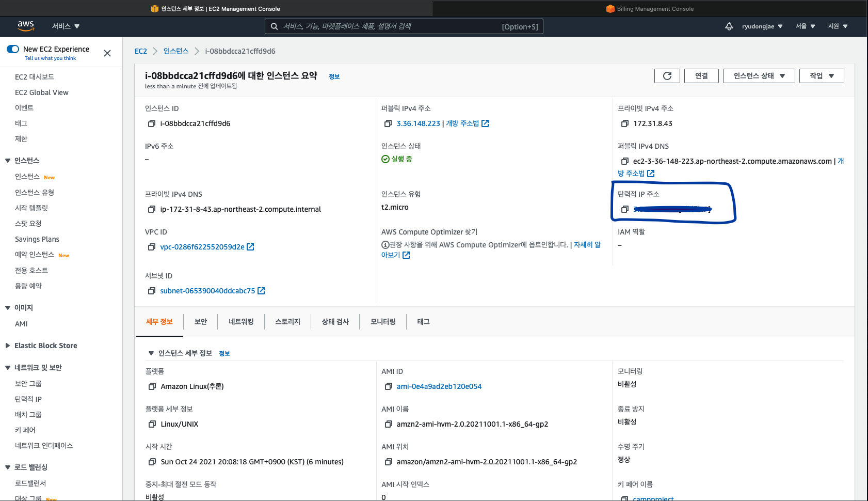
Task: Copy private IPv4 DNS ip-172-31-8-43
Action: tap(152, 209)
